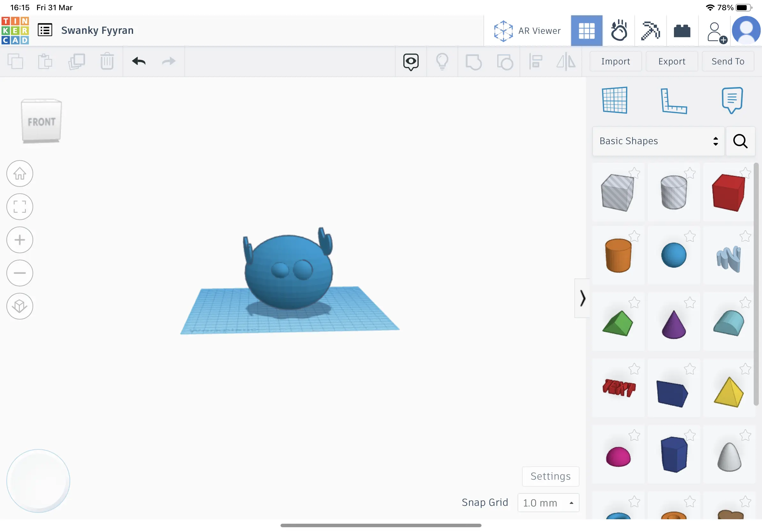The image size is (762, 532).
Task: Open the Snap Grid 1.0 mm dropdown
Action: pyautogui.click(x=548, y=503)
